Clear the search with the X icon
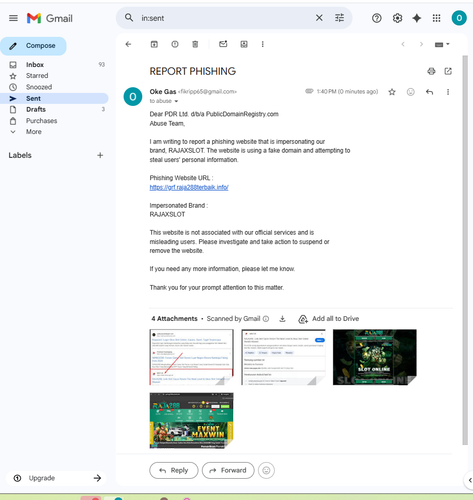Viewport: 473px width, 500px height. (x=319, y=18)
